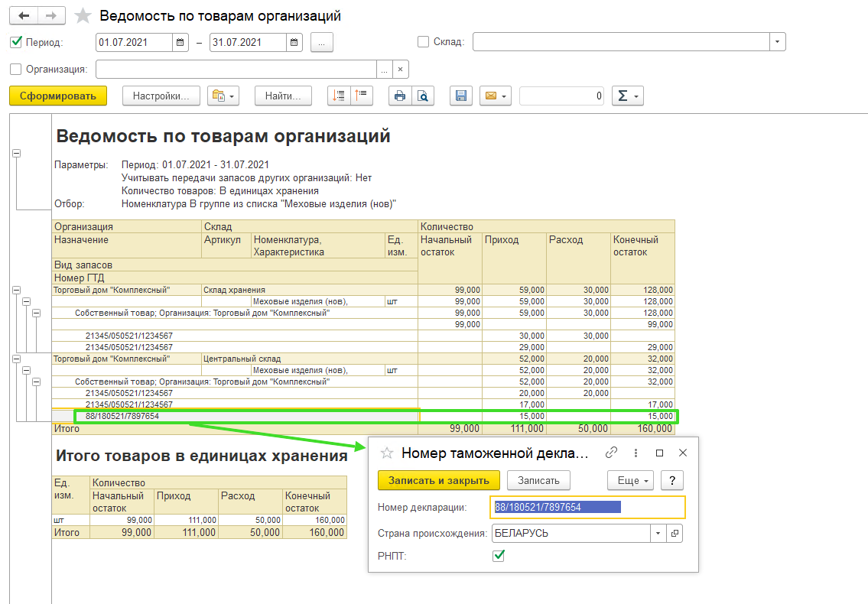
Task: Open the Склад dropdown list
Action: tap(777, 42)
